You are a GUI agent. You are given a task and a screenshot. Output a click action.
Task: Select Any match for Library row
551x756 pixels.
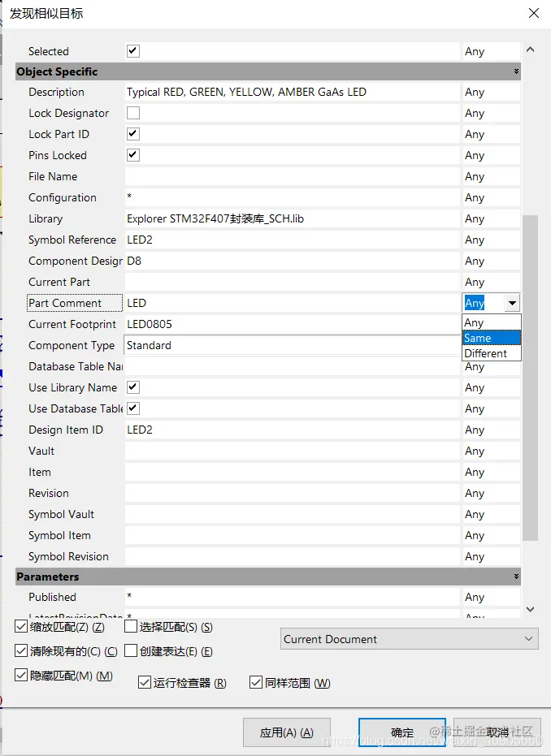(491, 218)
